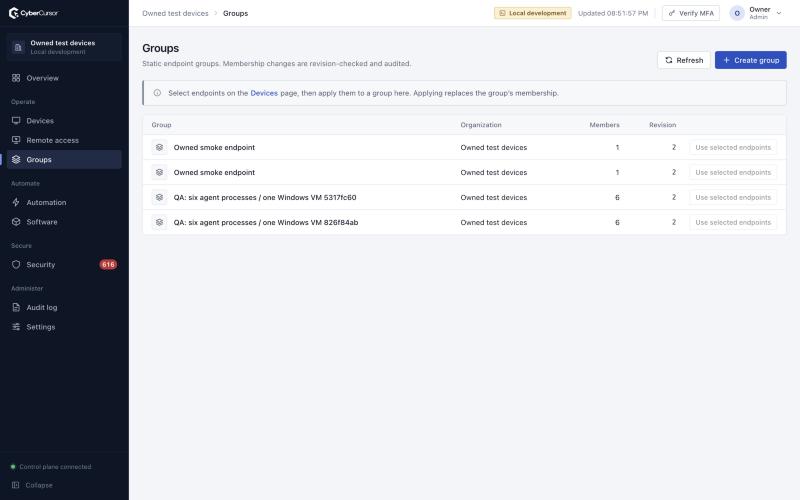Click Control plane connected status text
Screen dimensions: 800x500
[55, 467]
